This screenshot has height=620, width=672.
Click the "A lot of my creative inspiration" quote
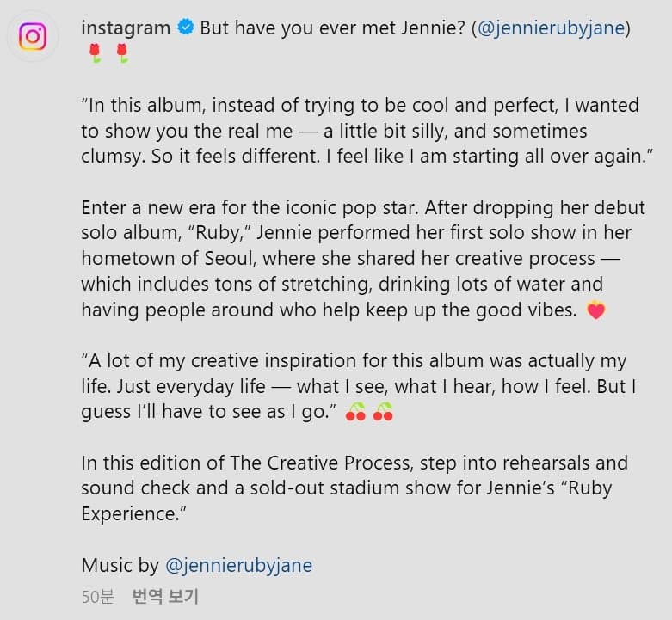358,386
